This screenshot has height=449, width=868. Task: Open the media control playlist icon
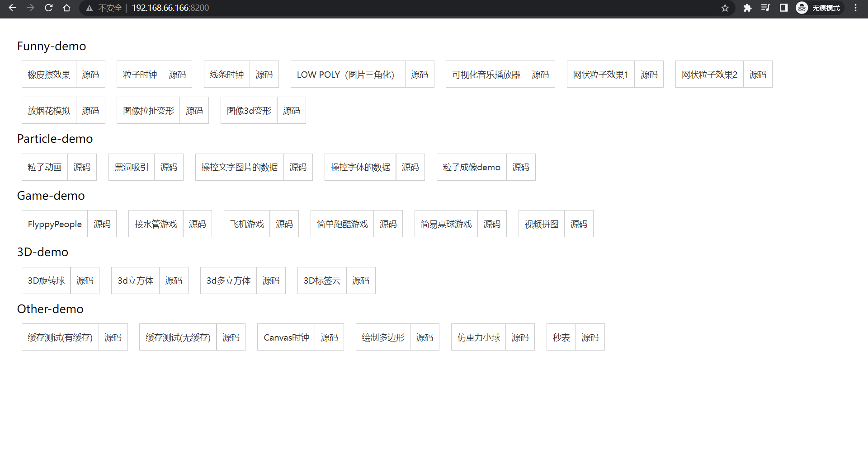point(765,8)
